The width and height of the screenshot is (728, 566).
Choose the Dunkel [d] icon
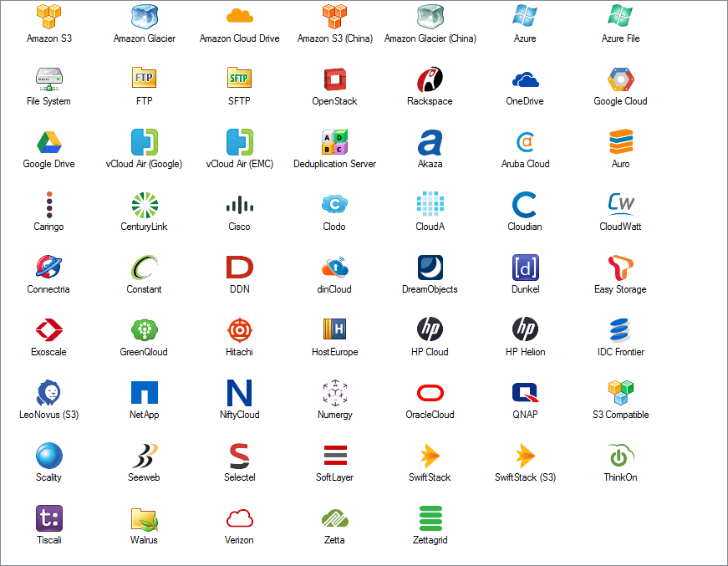pos(525,268)
